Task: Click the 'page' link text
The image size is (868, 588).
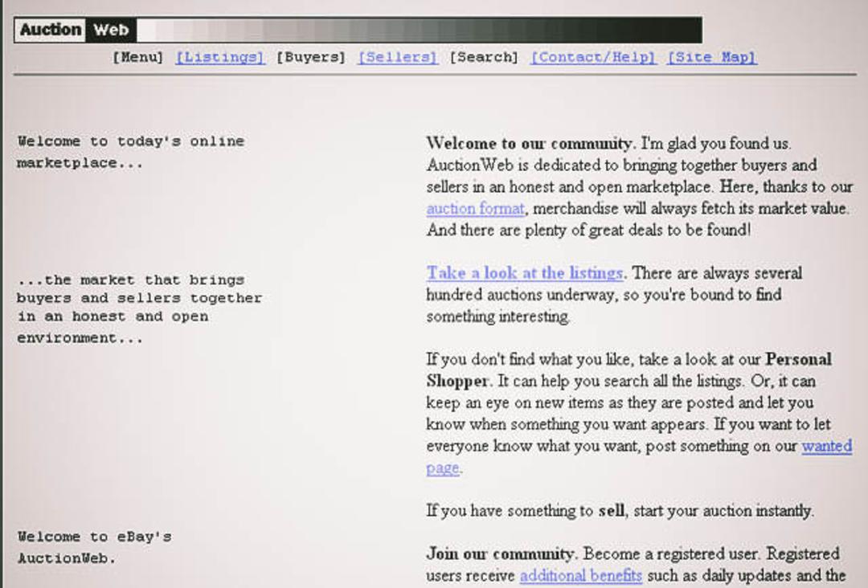Action: tap(443, 468)
